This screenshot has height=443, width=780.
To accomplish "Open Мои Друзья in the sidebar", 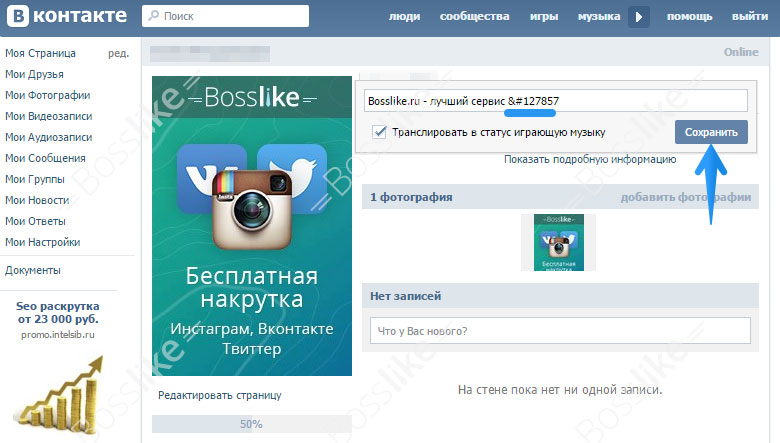I will [34, 74].
